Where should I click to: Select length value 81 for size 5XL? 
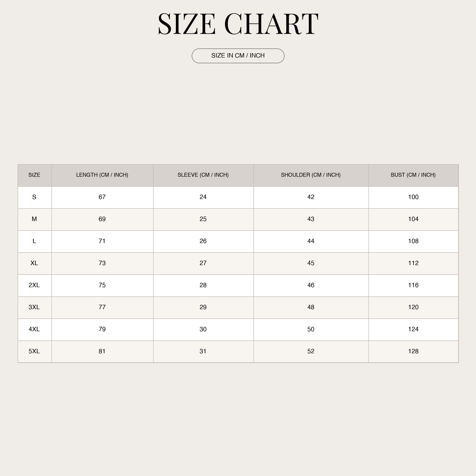(102, 351)
